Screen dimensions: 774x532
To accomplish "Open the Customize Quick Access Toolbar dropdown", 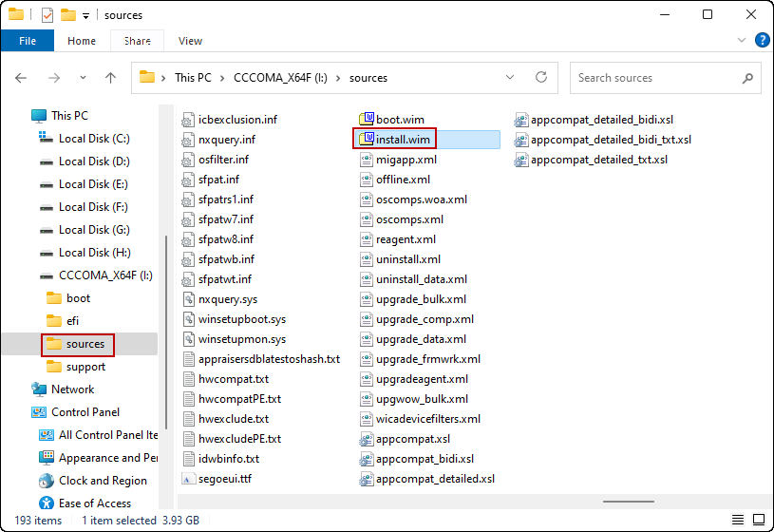I will tap(85, 16).
